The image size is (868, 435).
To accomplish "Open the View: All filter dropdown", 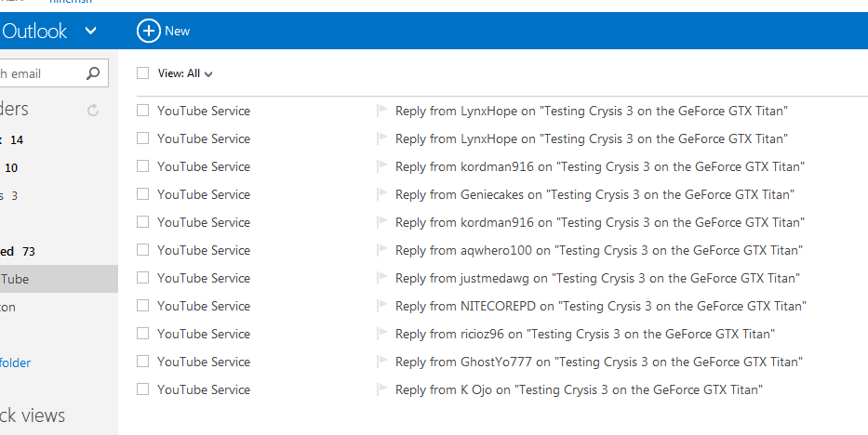I will coord(185,73).
